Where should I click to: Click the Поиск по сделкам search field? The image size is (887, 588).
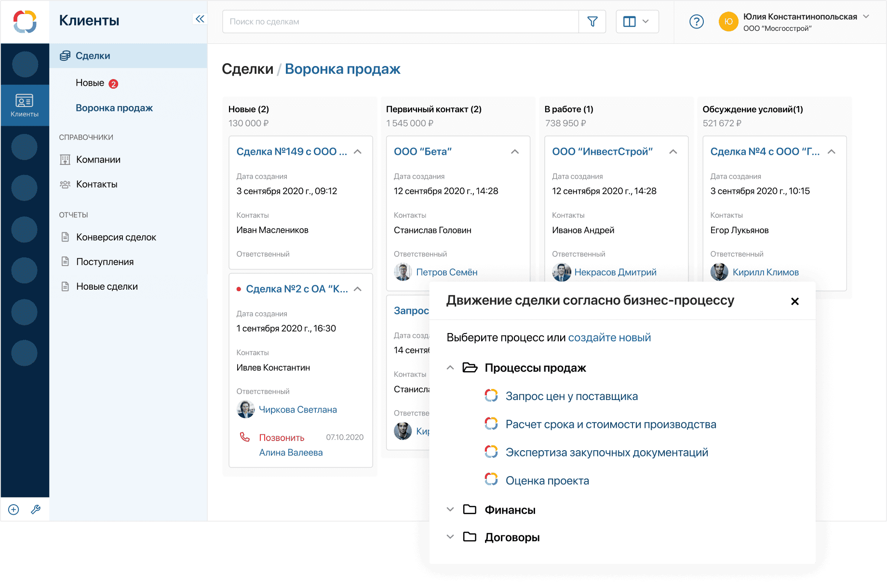point(400,21)
